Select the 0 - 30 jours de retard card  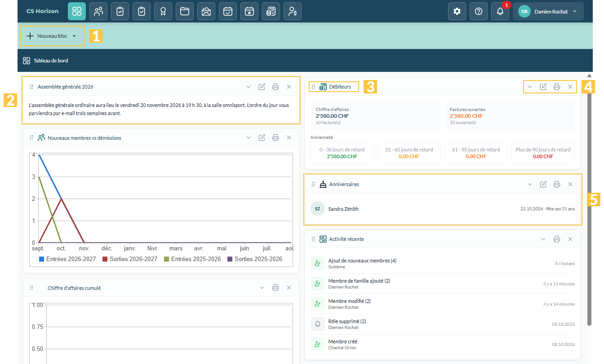pyautogui.click(x=342, y=153)
